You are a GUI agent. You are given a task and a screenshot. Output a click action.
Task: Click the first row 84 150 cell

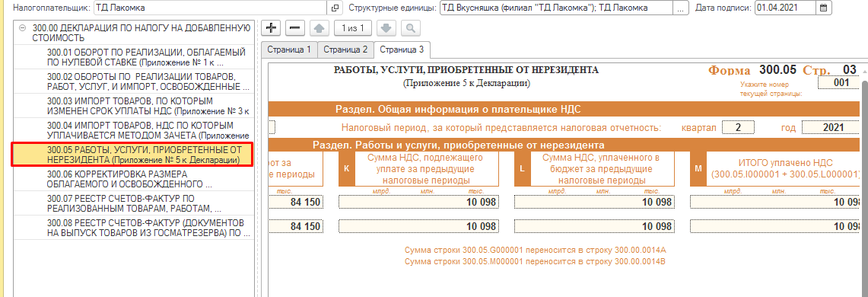click(295, 202)
